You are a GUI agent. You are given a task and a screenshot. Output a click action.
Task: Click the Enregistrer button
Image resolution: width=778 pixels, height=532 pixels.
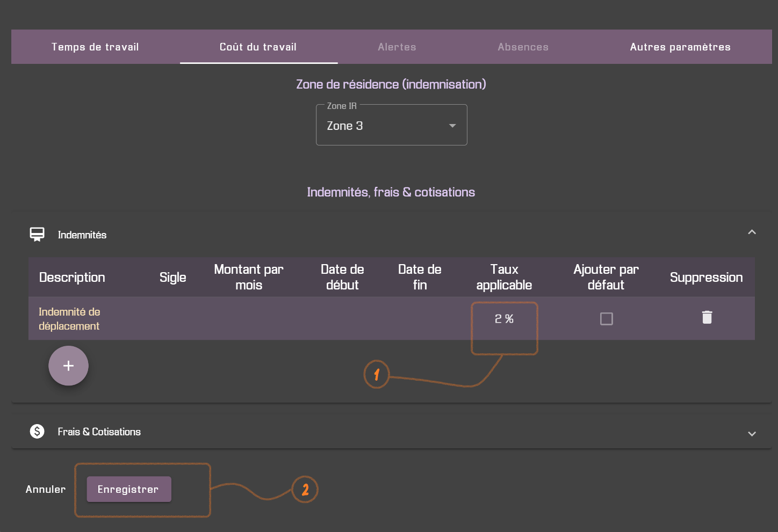tap(129, 489)
